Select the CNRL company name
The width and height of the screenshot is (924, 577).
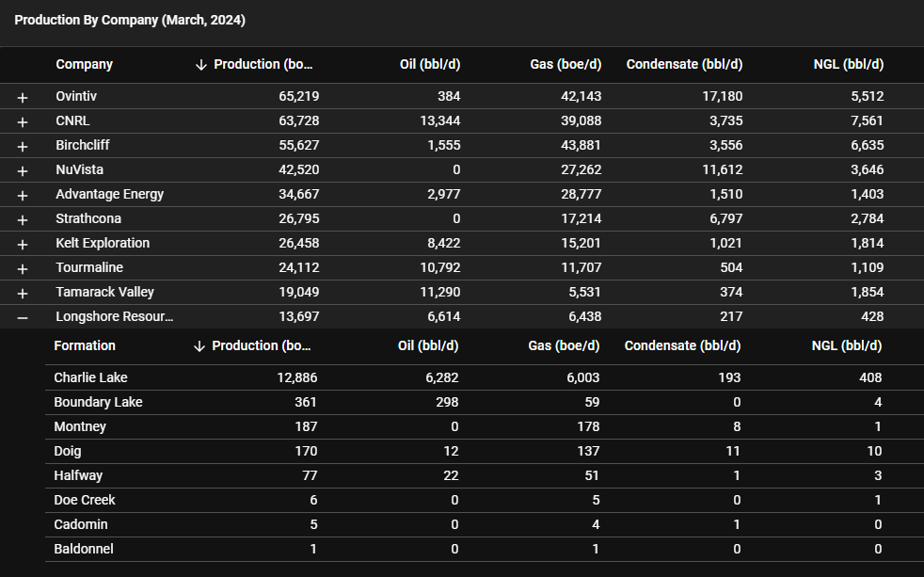coord(72,120)
